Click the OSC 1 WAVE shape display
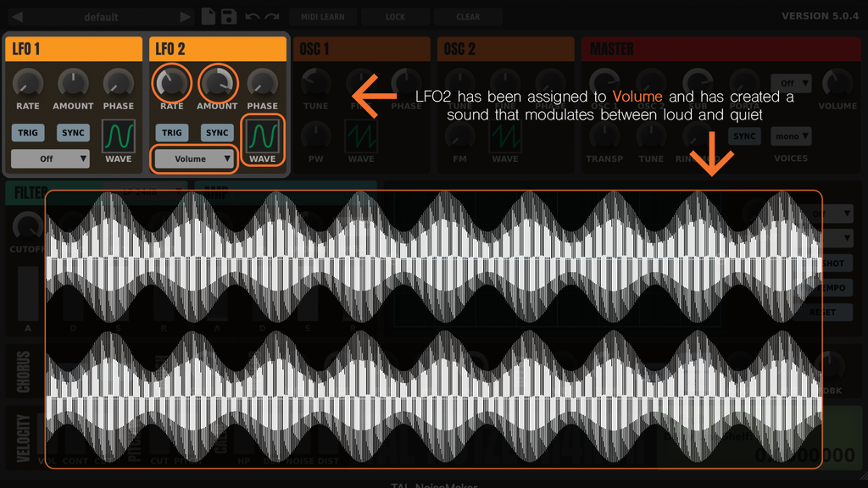The height and width of the screenshot is (488, 868). (361, 136)
